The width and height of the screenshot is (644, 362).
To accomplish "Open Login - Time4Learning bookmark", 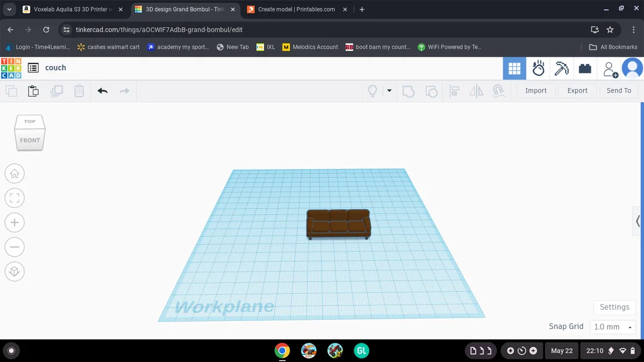I will click(x=38, y=47).
